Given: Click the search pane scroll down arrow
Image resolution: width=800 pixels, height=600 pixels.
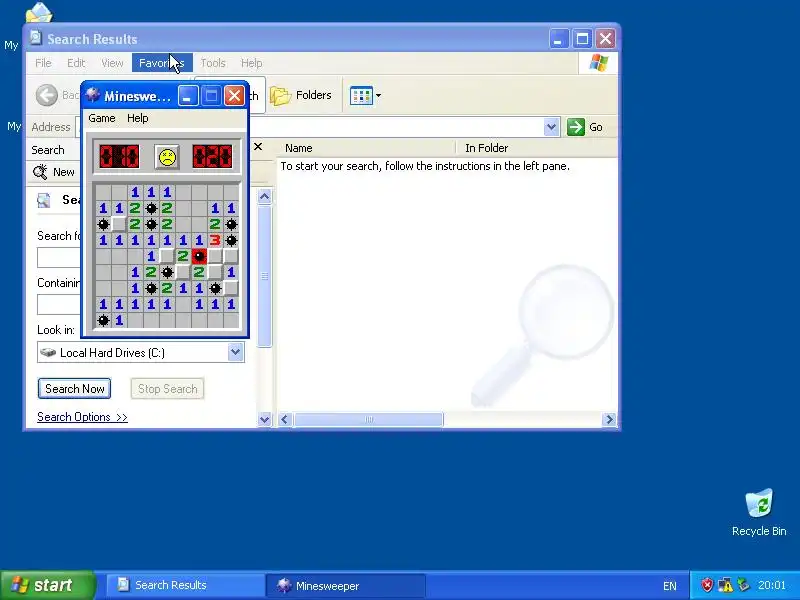Looking at the screenshot, I should (x=264, y=420).
